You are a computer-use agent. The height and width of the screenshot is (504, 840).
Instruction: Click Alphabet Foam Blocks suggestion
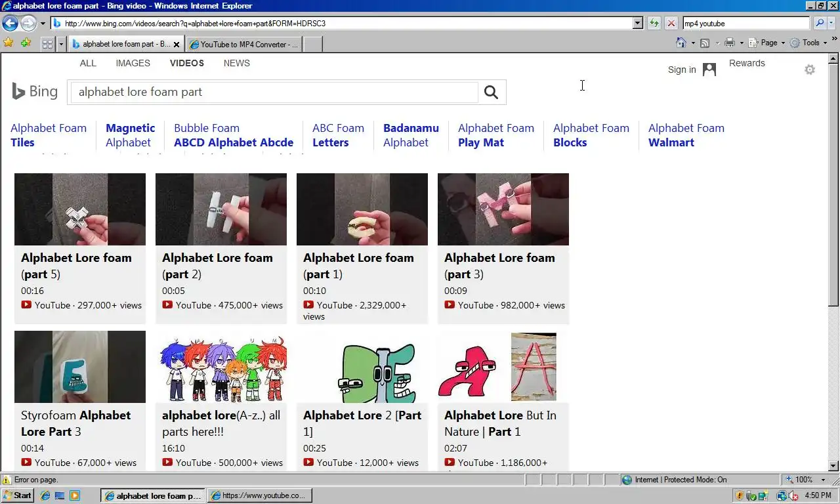click(591, 135)
